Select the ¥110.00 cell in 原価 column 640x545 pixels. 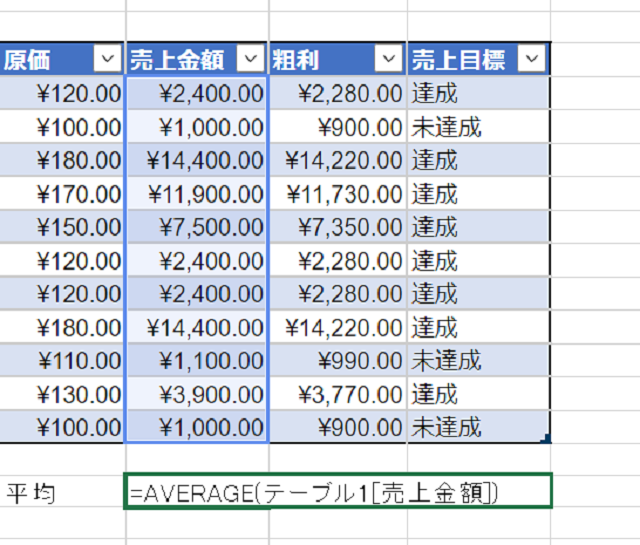coord(62,361)
